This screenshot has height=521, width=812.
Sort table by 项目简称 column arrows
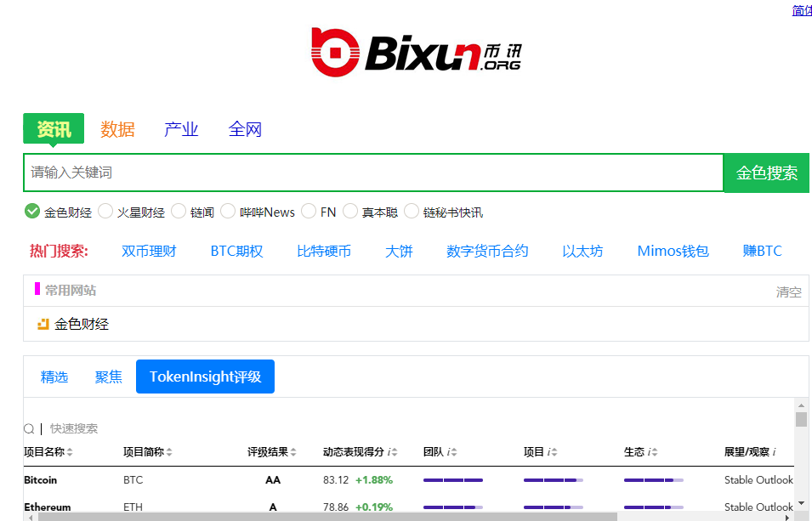[169, 452]
